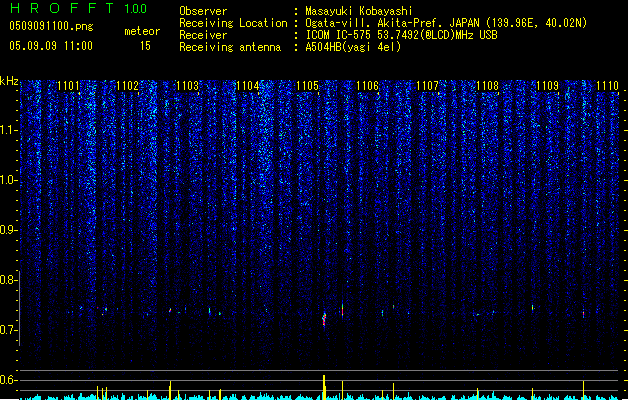The image size is (629, 400).
Task: Click the 1105 time marker
Action: 307,85
